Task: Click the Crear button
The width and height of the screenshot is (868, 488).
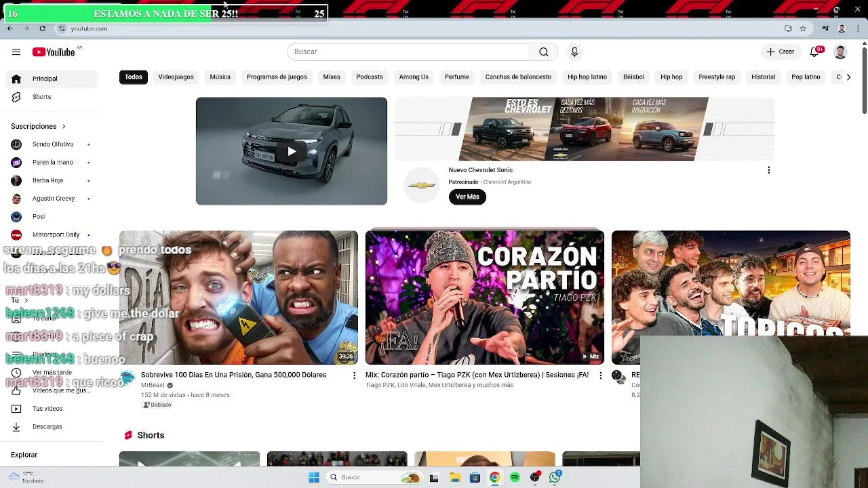Action: [x=781, y=52]
